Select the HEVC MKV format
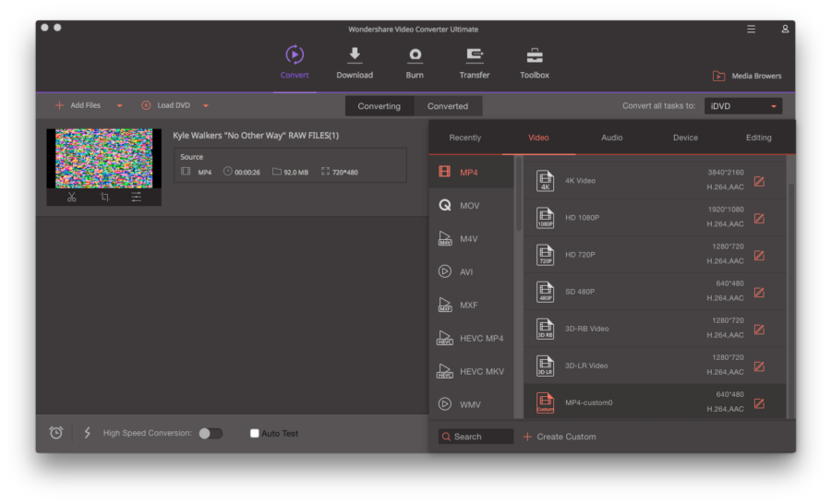The image size is (831, 504). (471, 371)
